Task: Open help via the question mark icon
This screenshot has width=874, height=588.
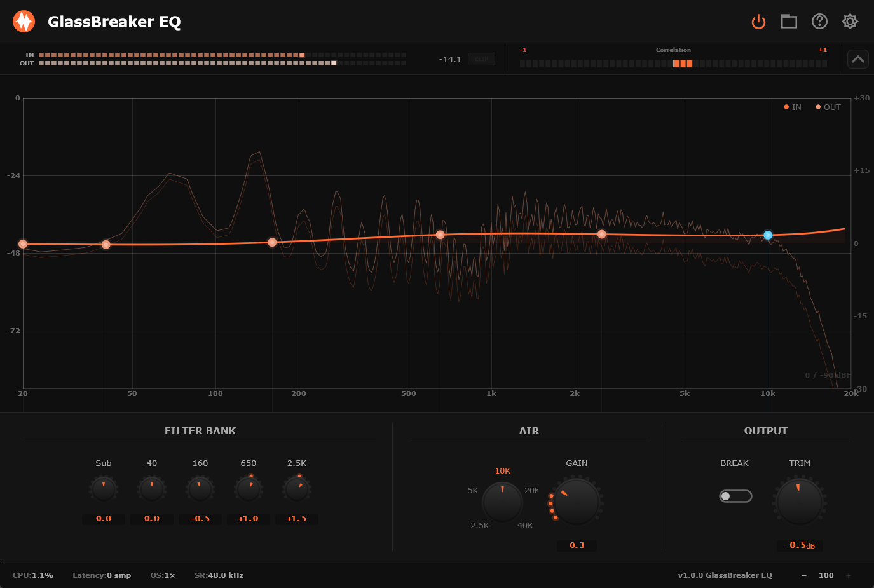Action: [819, 21]
